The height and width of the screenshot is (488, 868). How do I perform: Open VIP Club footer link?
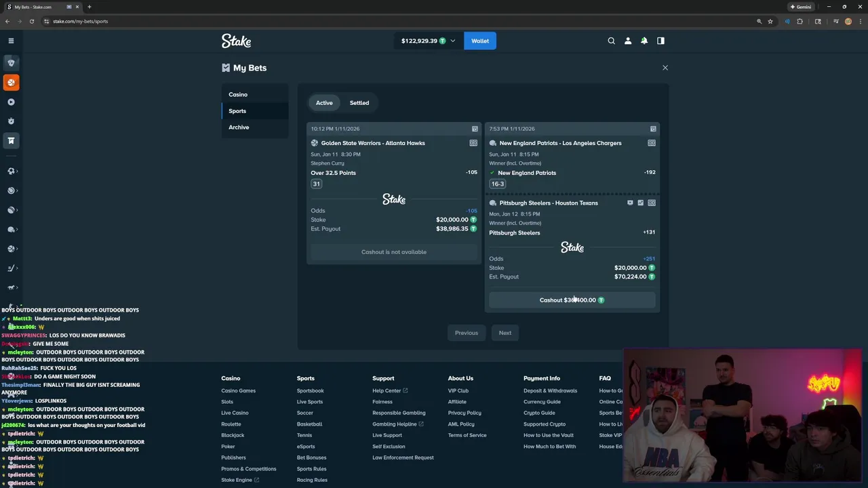[458, 390]
